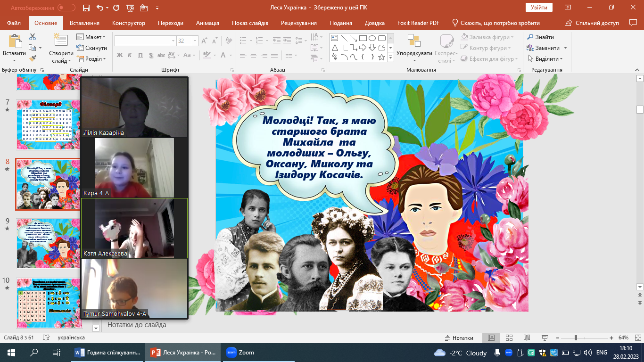Fit slide to current window
The width and height of the screenshot is (644, 362).
tap(637, 337)
